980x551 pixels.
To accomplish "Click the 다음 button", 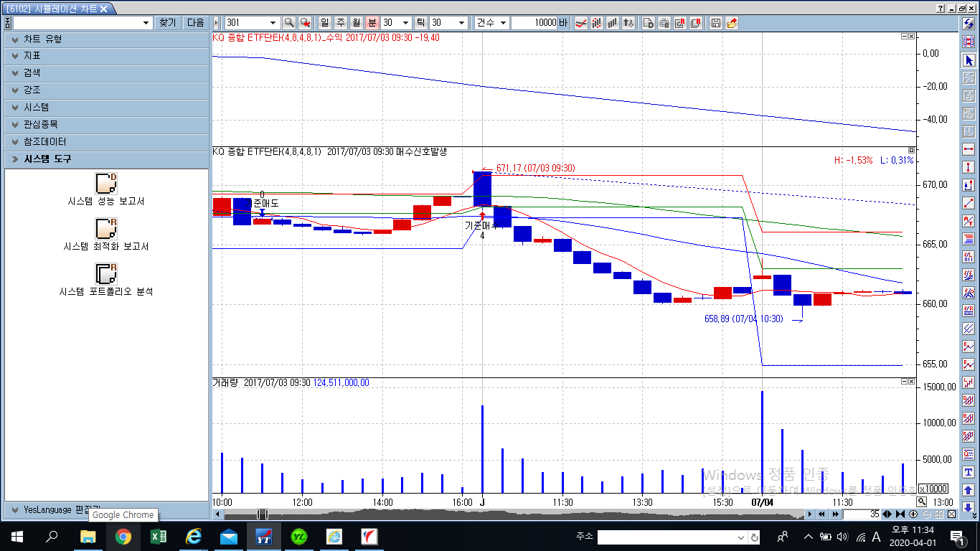I will point(196,23).
